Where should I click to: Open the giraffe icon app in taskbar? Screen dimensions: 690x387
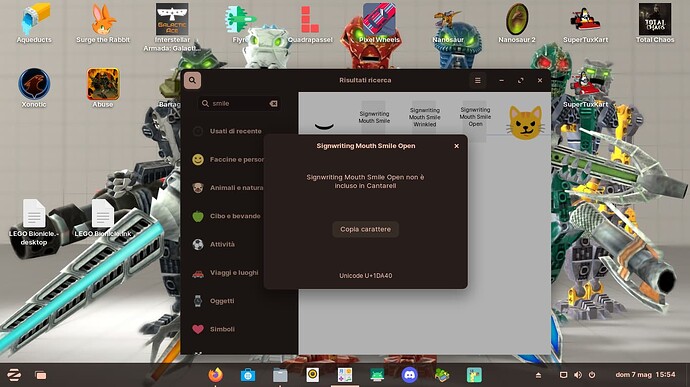pyautogui.click(x=474, y=375)
